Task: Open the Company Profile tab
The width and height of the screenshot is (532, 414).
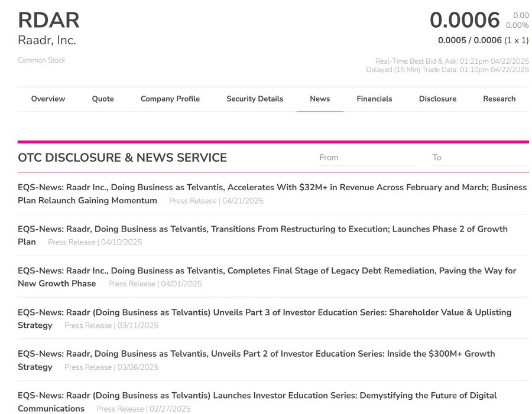Action: coord(170,99)
